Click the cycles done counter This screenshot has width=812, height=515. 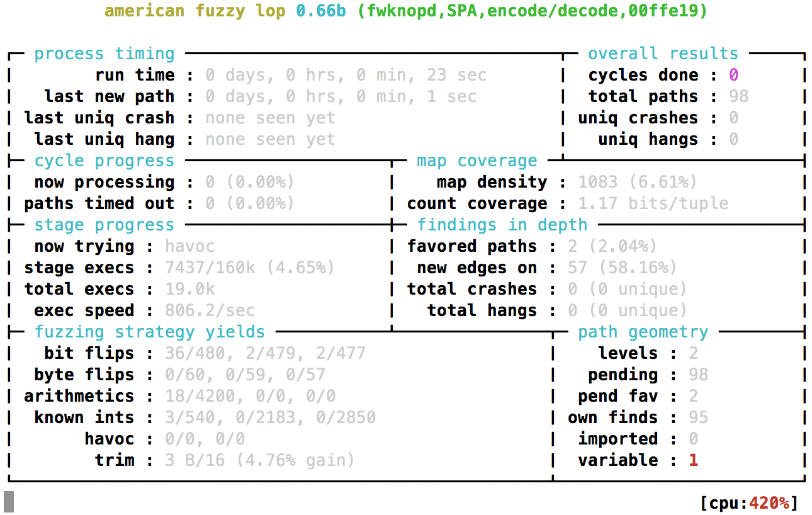(x=735, y=74)
